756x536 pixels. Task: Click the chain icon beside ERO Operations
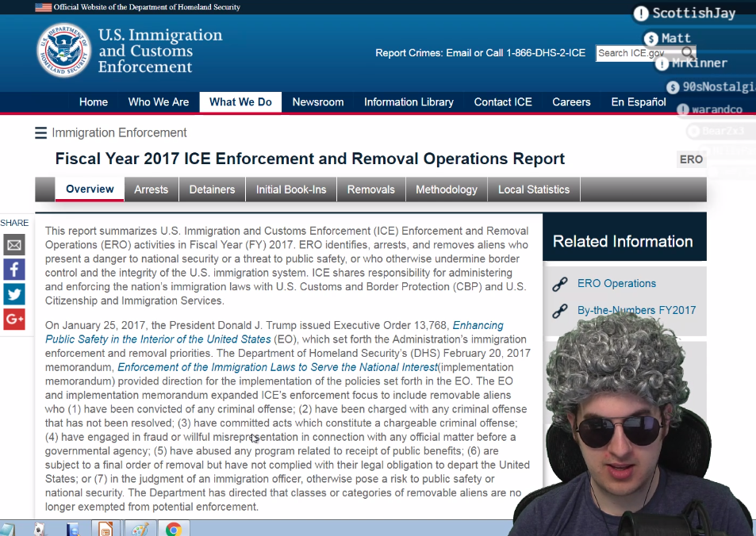(560, 284)
